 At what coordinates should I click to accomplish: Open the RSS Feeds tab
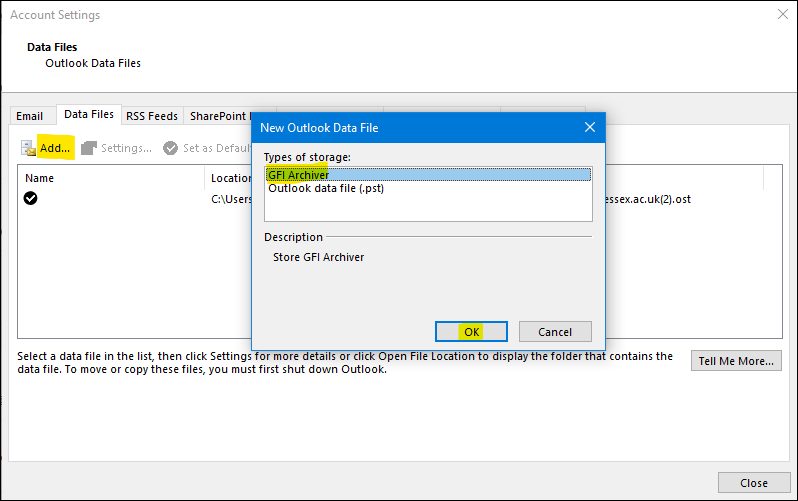click(152, 116)
